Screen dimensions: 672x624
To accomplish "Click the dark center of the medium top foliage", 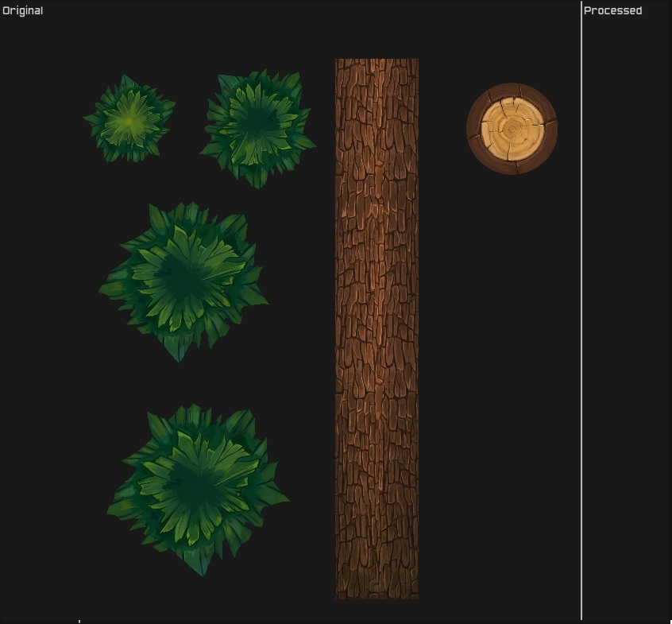I will coord(257,122).
